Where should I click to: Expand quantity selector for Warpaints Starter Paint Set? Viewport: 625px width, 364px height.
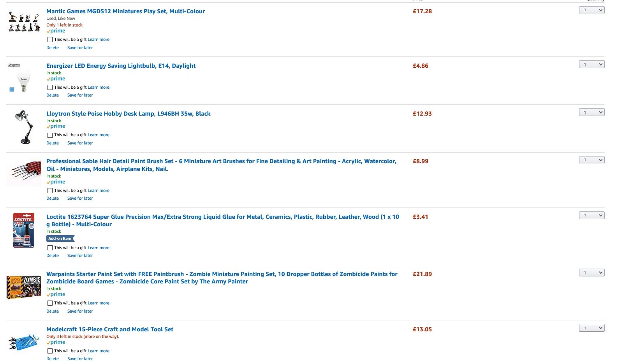592,273
